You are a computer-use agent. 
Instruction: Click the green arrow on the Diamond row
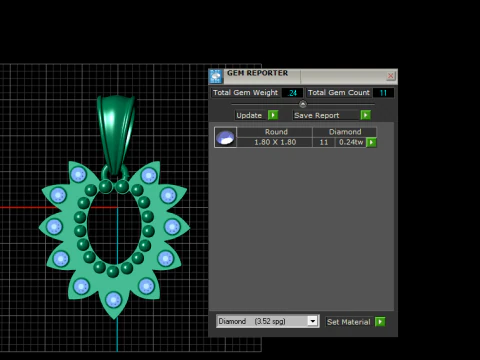coord(371,142)
